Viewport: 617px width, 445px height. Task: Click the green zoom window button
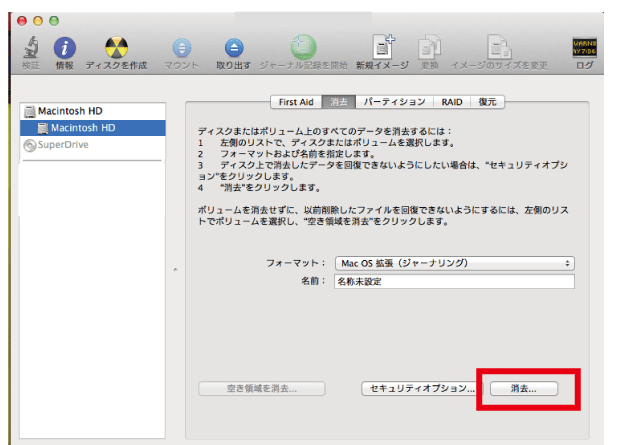point(54,20)
